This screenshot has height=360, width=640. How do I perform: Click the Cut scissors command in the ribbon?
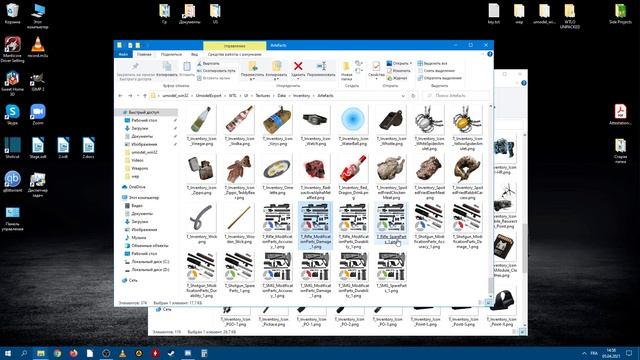(209, 63)
